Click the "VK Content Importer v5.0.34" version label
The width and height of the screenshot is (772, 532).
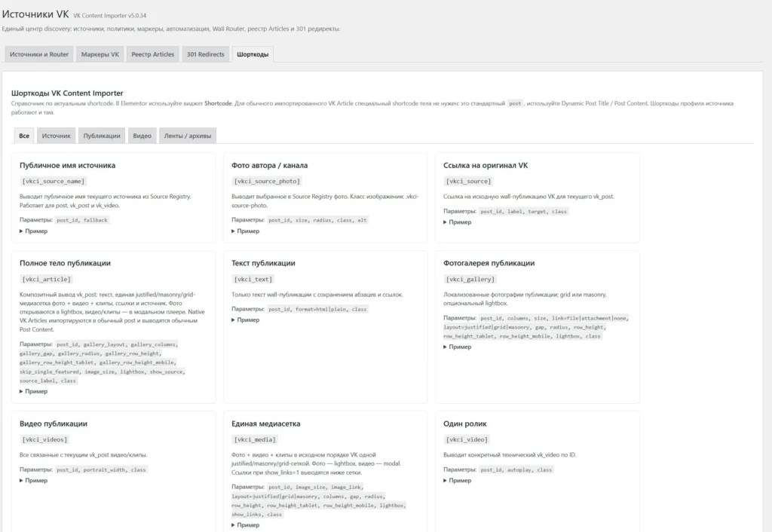pos(110,16)
